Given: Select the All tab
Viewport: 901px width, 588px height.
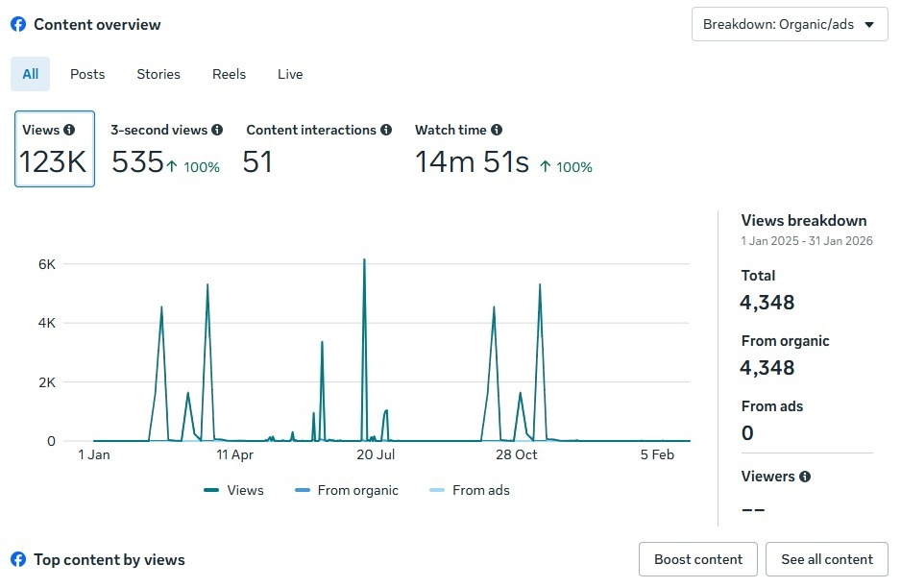Looking at the screenshot, I should tap(31, 74).
